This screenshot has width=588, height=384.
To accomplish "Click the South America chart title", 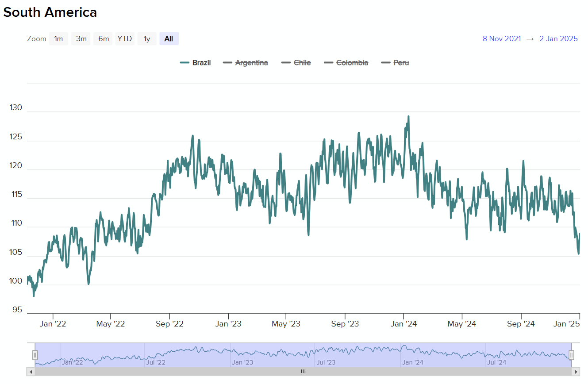I will (x=50, y=12).
